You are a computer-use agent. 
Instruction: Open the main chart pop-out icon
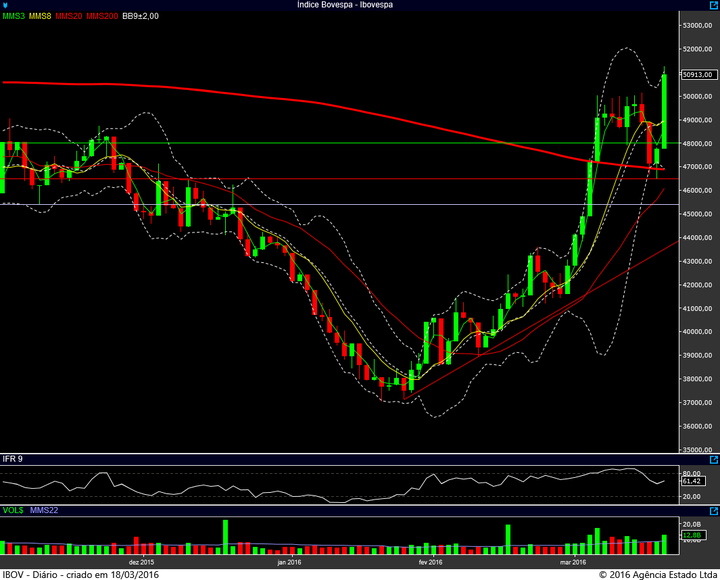[x=714, y=5]
